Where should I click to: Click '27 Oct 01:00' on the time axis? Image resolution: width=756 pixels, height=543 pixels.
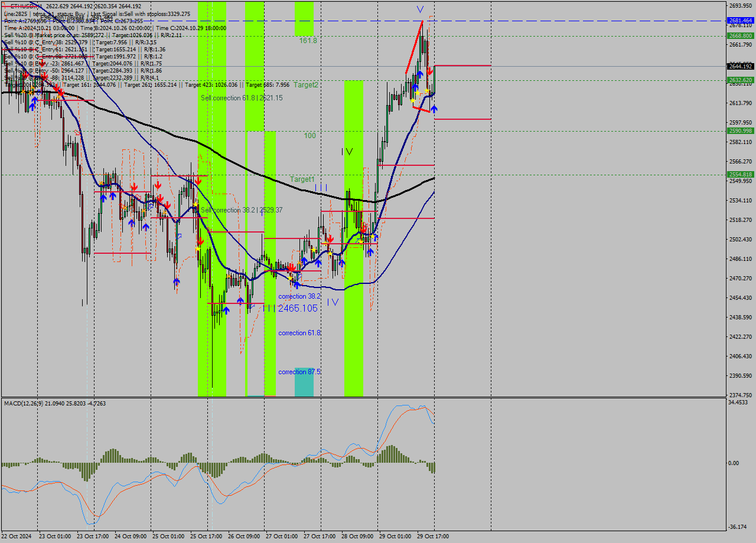(x=282, y=537)
